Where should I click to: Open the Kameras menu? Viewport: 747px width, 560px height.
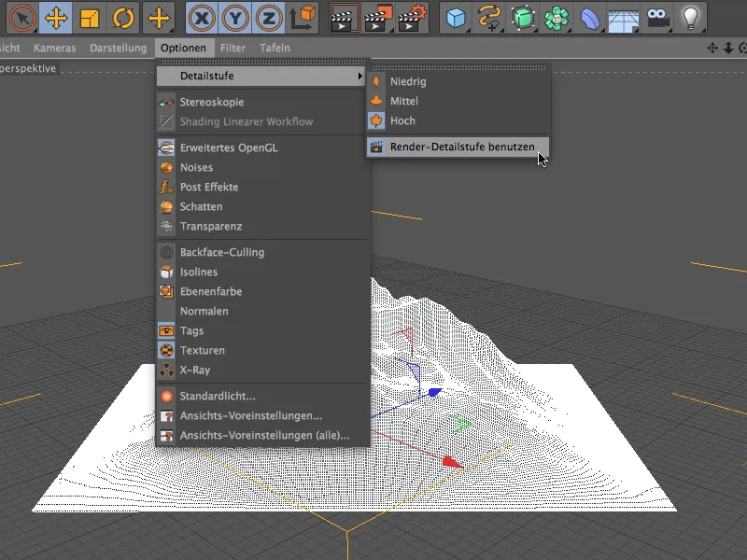click(x=55, y=48)
